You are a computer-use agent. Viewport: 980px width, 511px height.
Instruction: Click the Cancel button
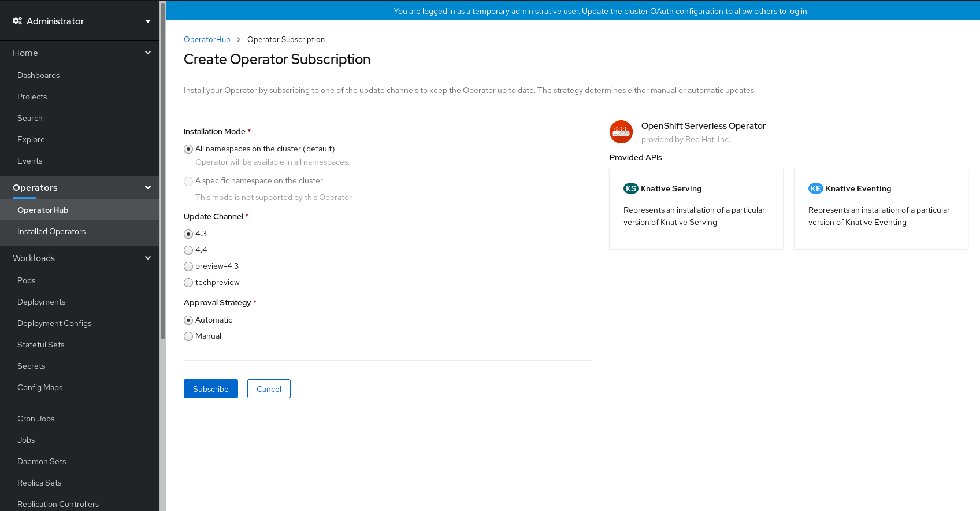(x=269, y=389)
